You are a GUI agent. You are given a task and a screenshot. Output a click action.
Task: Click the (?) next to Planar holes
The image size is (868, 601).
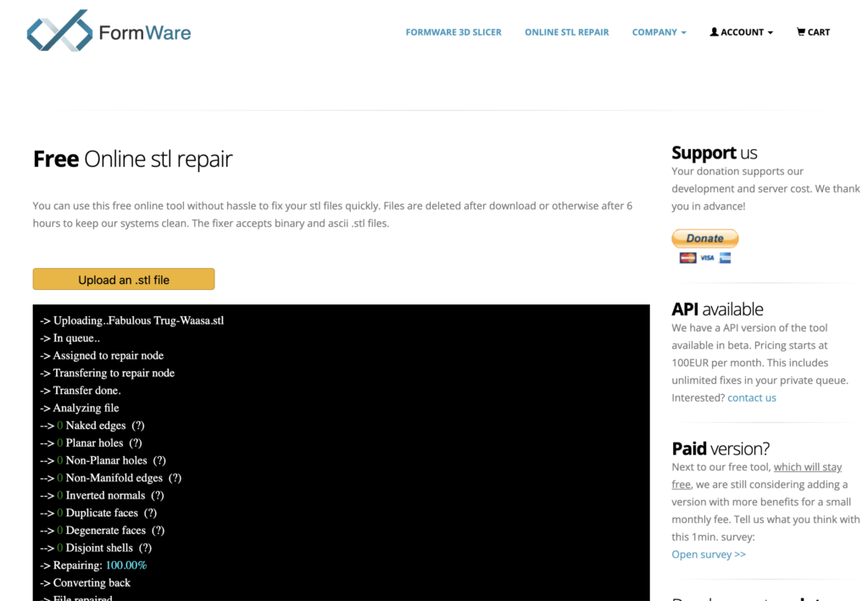coord(136,442)
